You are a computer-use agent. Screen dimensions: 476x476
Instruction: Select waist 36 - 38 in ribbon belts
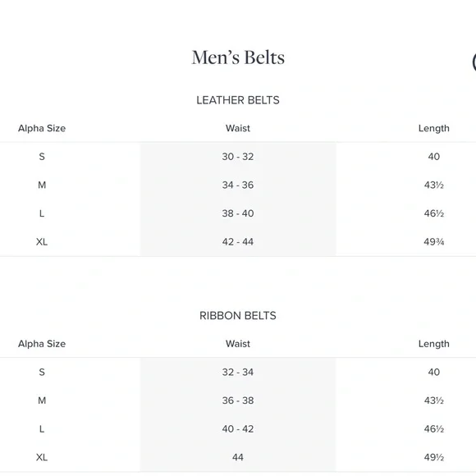(x=238, y=400)
